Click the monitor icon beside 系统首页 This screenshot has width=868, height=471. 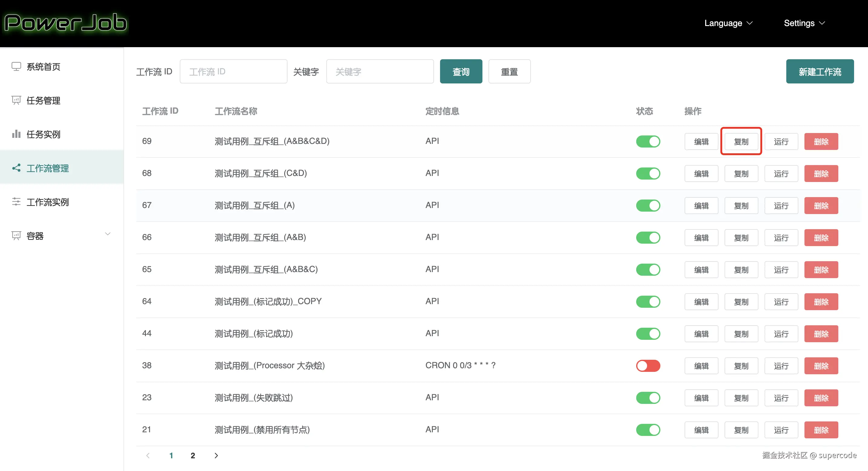point(16,66)
